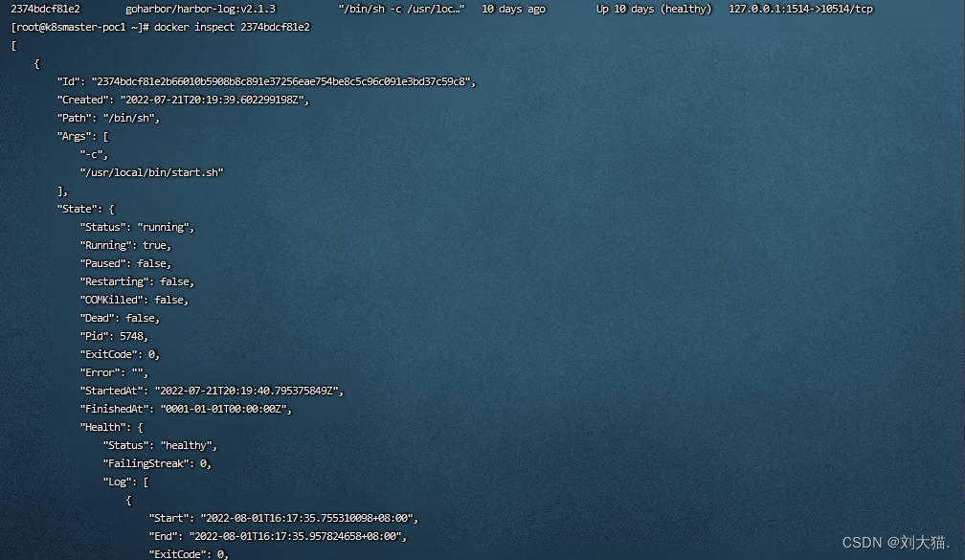Click the "Dead": false line
The image size is (965, 560).
[120, 318]
